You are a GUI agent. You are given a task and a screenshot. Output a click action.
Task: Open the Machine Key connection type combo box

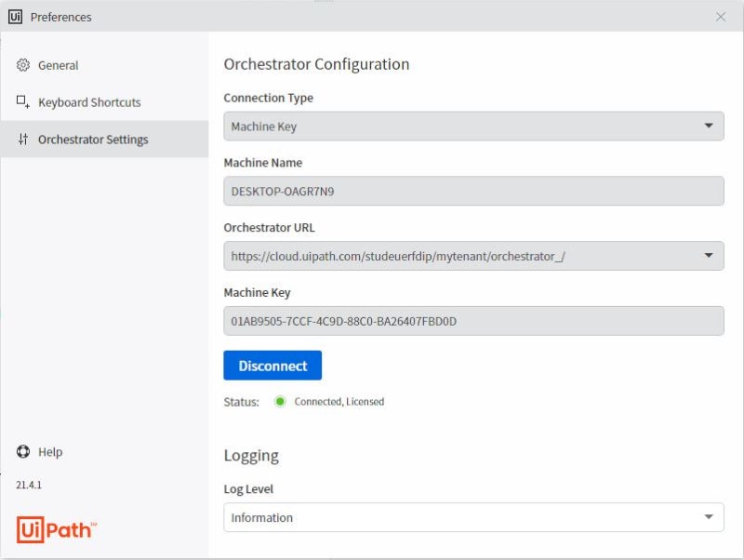click(473, 127)
